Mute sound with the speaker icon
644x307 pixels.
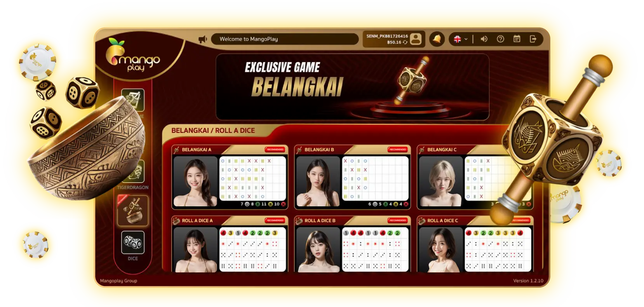[x=484, y=39]
